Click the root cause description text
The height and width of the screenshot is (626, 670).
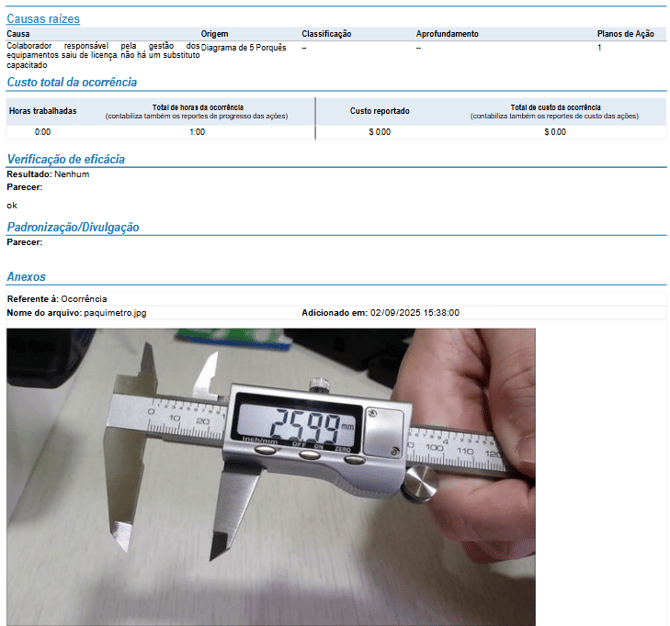pyautogui.click(x=100, y=55)
